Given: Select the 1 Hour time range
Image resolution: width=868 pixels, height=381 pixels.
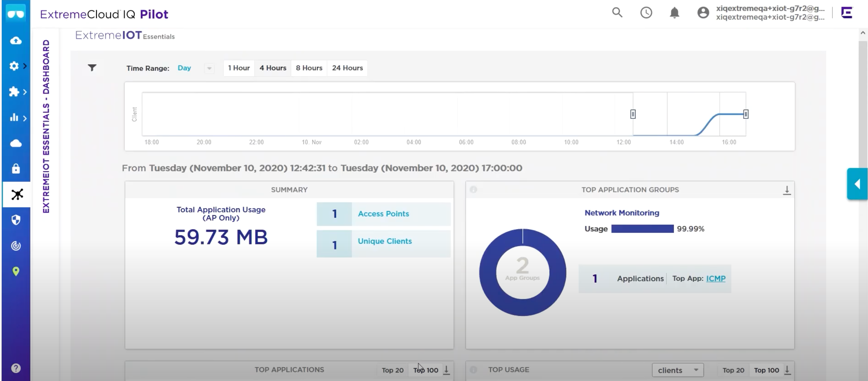Looking at the screenshot, I should 239,68.
